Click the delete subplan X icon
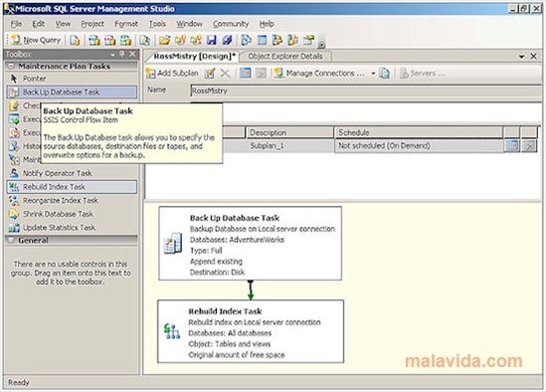546x392 pixels. pyautogui.click(x=226, y=74)
